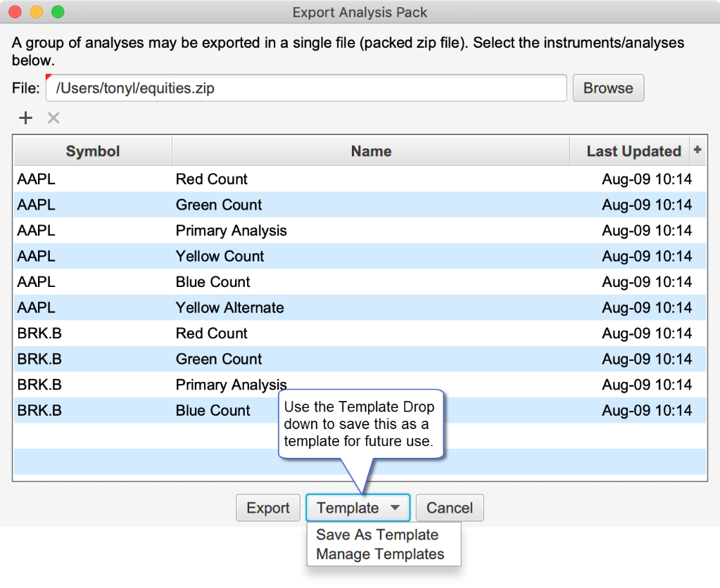Sort by the Name column header

(x=371, y=151)
